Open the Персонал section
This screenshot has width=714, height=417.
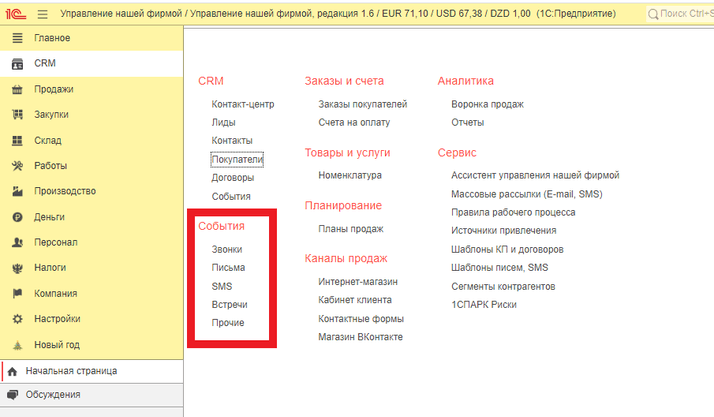[x=56, y=242]
